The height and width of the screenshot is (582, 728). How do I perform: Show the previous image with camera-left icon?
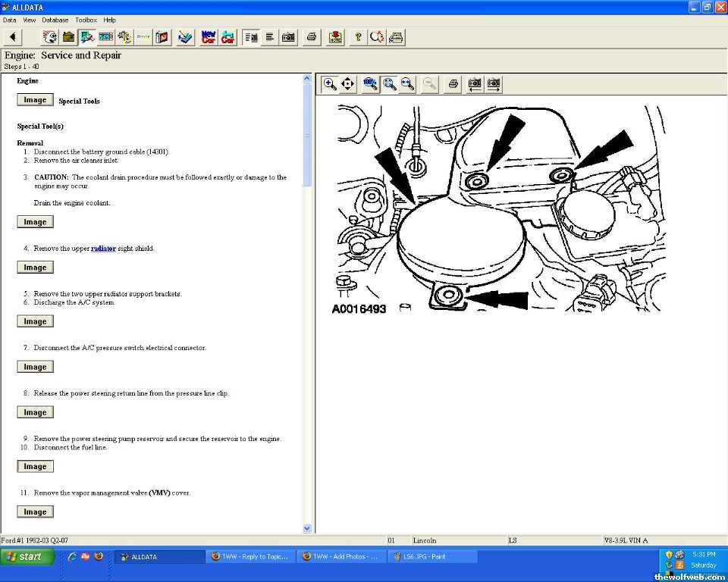(475, 84)
